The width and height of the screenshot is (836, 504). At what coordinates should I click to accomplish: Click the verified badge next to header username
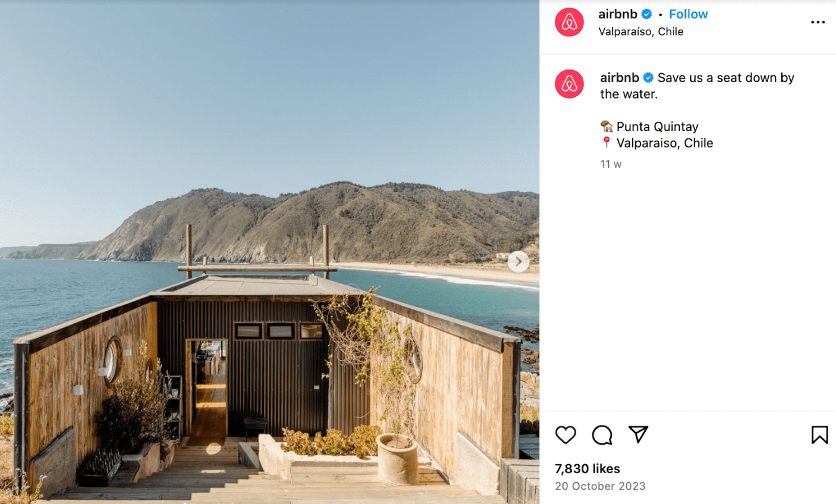[x=646, y=14]
